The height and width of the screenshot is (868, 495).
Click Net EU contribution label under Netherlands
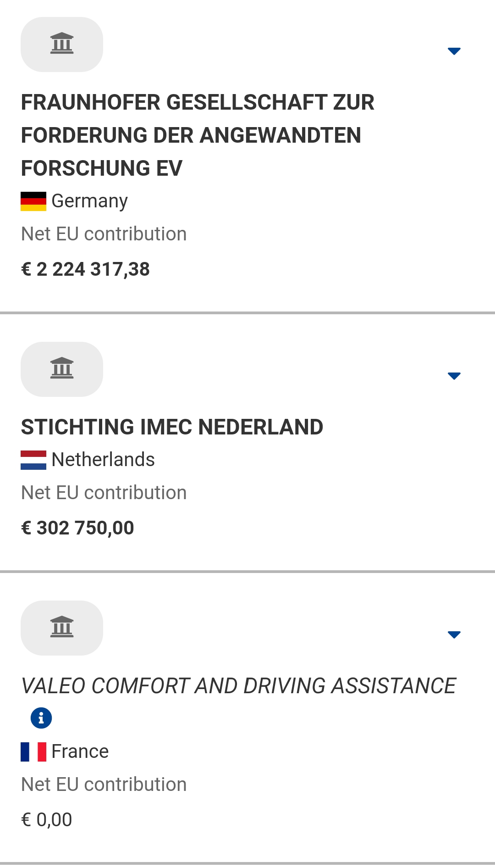click(104, 493)
